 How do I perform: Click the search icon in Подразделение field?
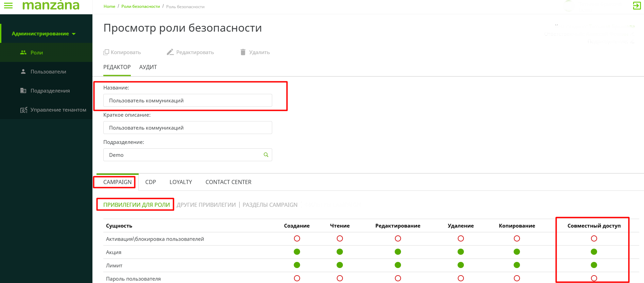[x=266, y=155]
